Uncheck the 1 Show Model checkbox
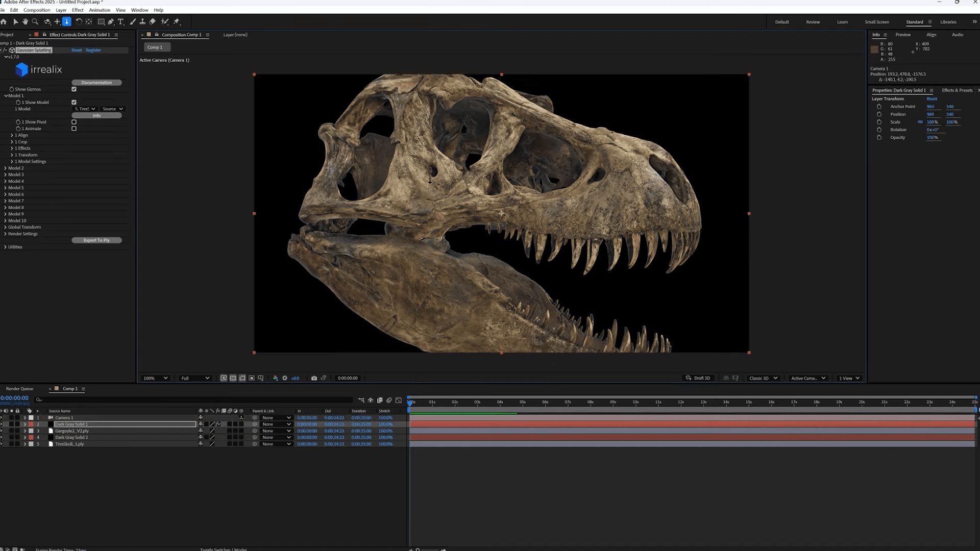Screen dimensions: 980x551 [x=74, y=103]
